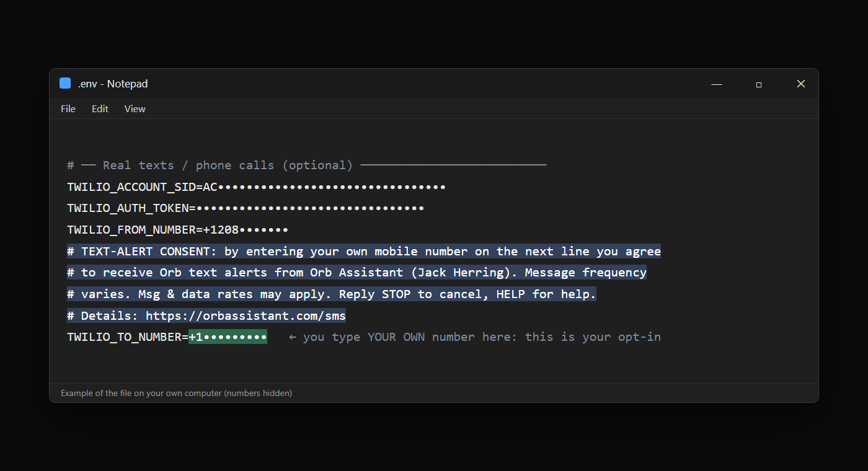Open the File menu
This screenshot has height=471, width=868.
[68, 109]
